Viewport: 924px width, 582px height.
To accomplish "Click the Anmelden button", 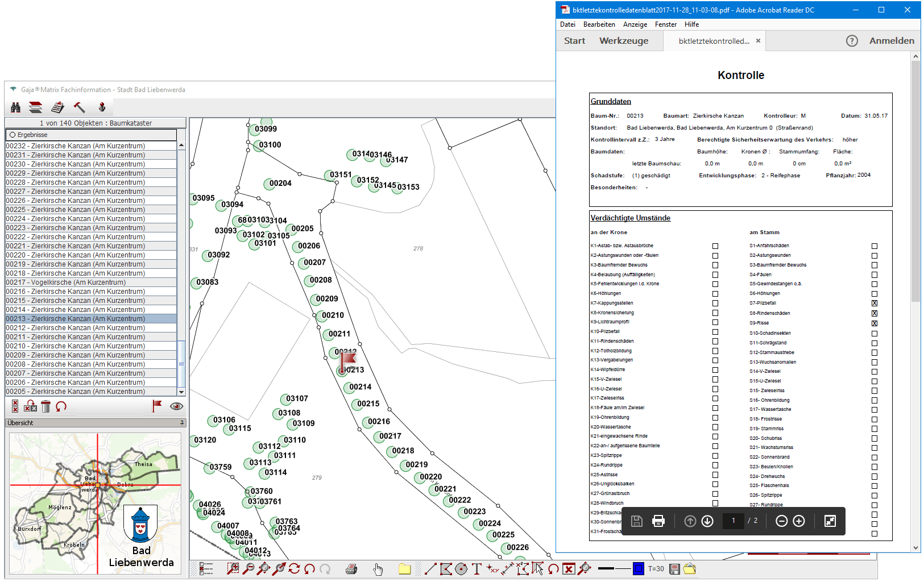I will pos(891,41).
